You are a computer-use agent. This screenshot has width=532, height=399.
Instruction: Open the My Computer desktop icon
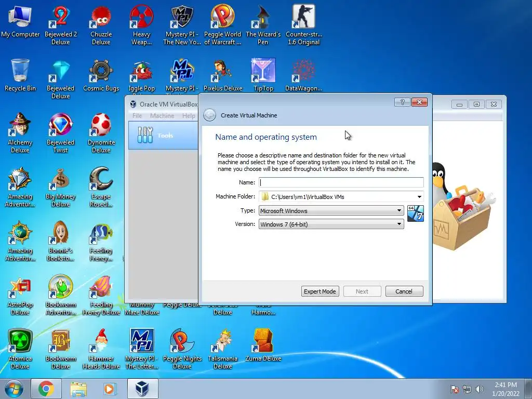(20, 21)
